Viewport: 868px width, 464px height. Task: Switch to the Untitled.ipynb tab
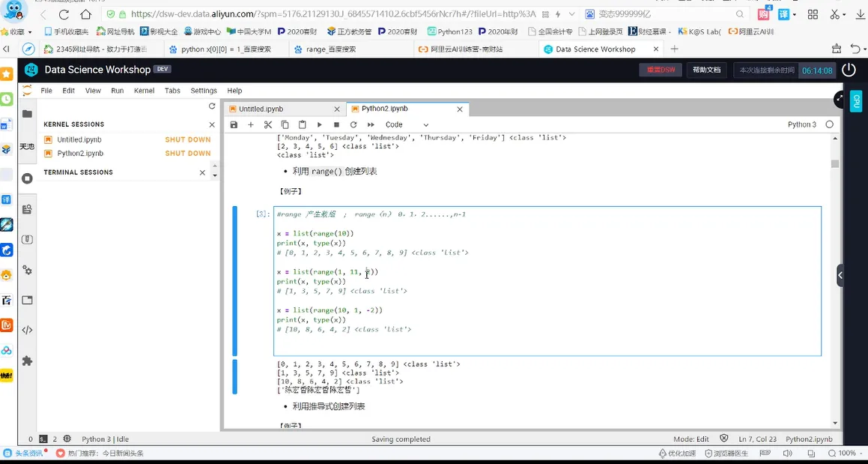[261, 109]
